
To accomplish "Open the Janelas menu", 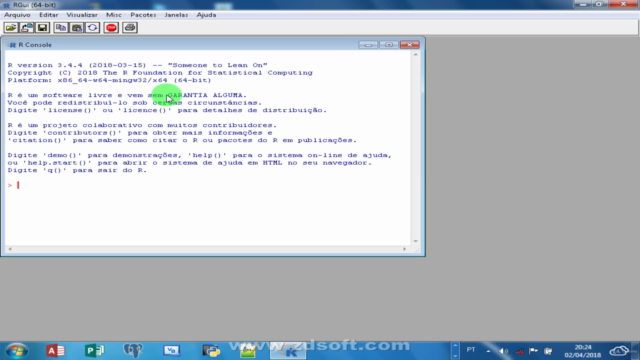I will pyautogui.click(x=176, y=15).
